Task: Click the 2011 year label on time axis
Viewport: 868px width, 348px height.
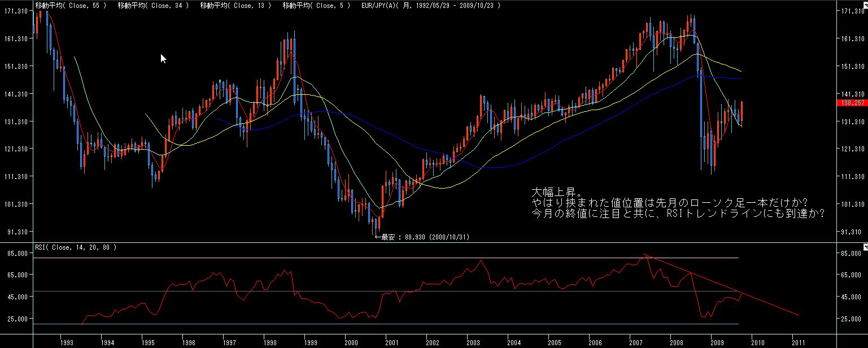Action: pos(799,342)
